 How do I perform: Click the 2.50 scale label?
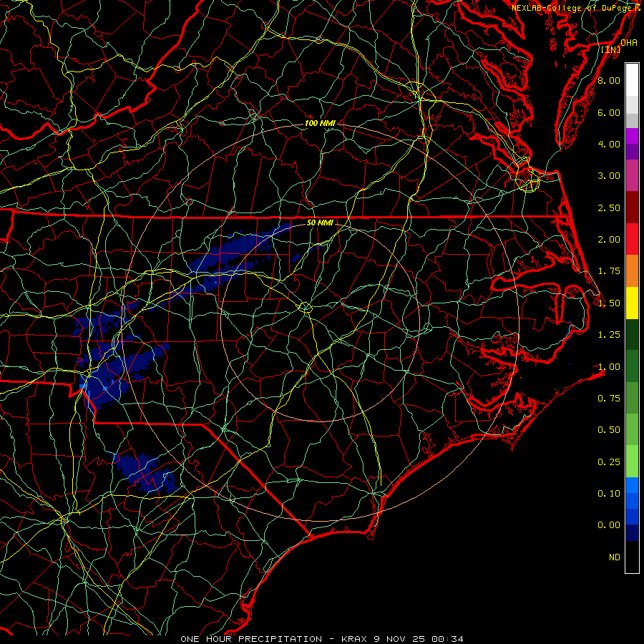click(609, 208)
